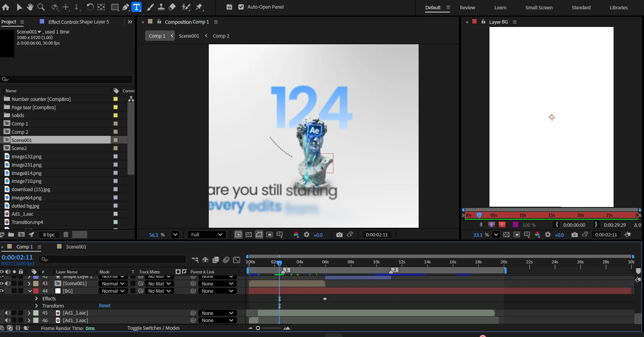Select the Puppet Pin tool

pos(199,7)
